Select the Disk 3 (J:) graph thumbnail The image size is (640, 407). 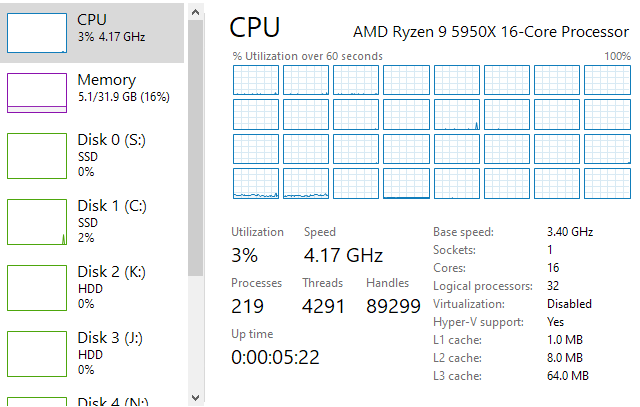pos(36,353)
